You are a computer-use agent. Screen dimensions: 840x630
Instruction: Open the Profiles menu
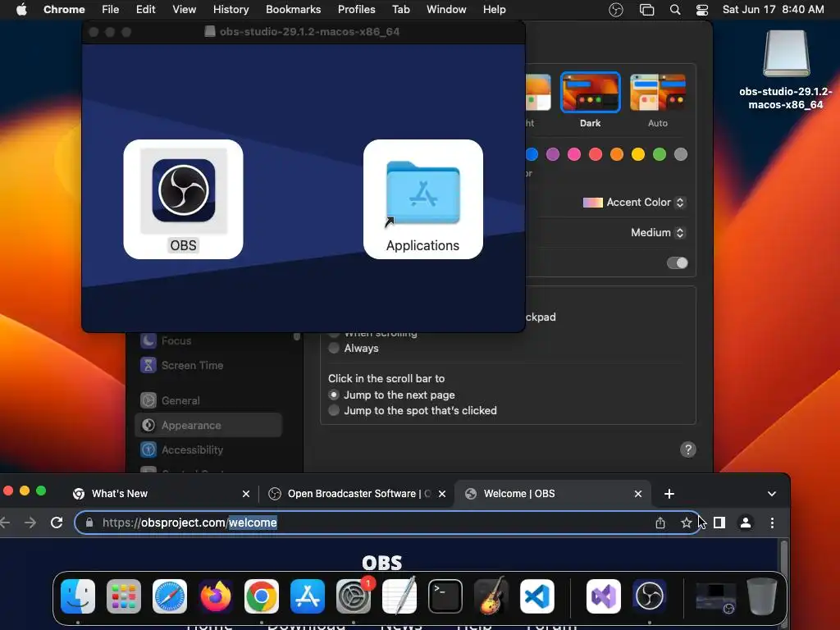[x=356, y=10]
